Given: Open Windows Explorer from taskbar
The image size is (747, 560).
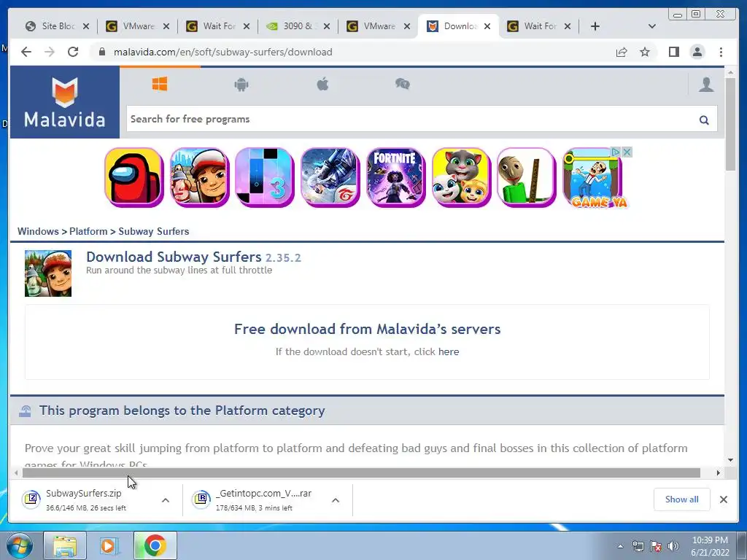Looking at the screenshot, I should tap(65, 545).
